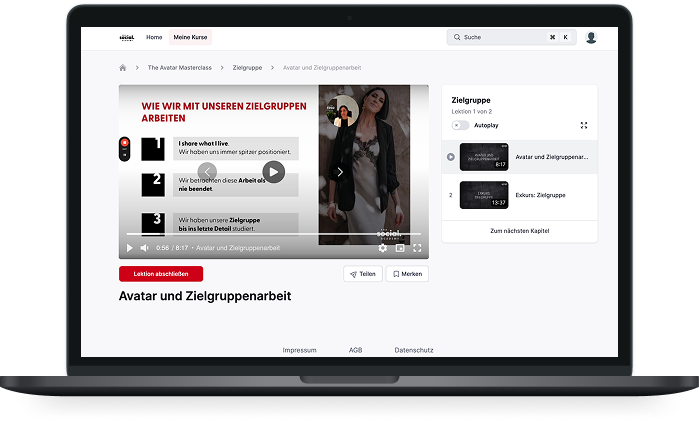Click the Lektion abschließen button
Screen dimensions: 699x422
click(161, 274)
